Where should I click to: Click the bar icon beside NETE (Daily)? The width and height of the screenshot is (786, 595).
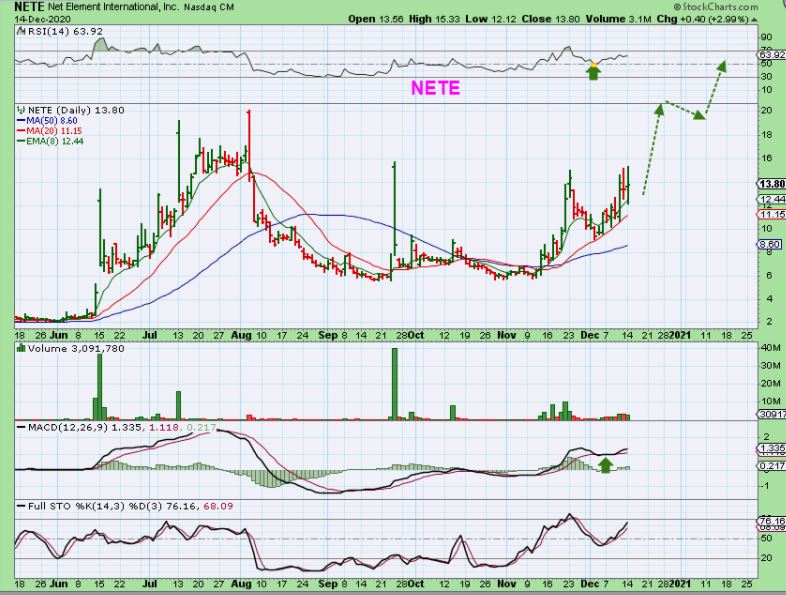21,110
